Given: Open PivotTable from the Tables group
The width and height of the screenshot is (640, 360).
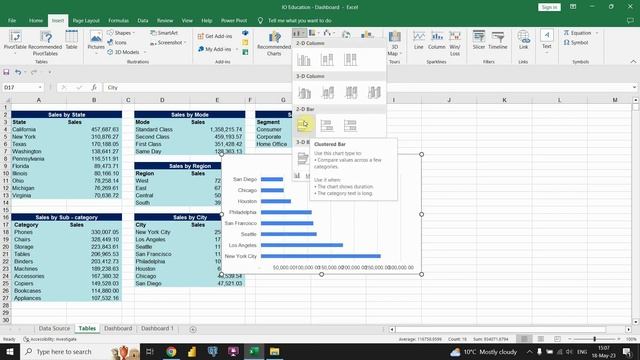Looking at the screenshot, I should tap(15, 42).
